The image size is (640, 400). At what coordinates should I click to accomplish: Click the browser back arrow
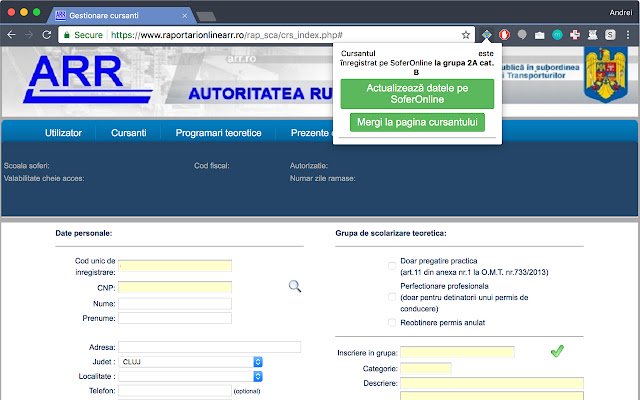[11, 35]
